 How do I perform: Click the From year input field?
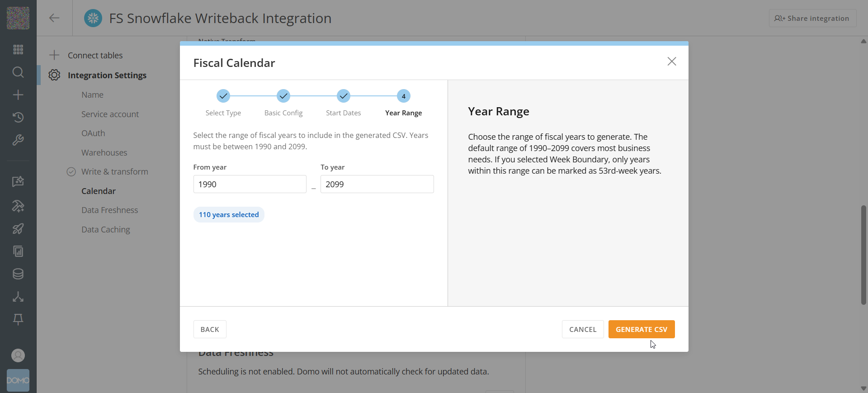tap(250, 184)
